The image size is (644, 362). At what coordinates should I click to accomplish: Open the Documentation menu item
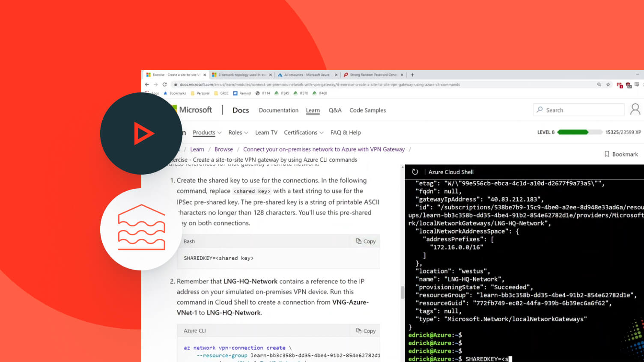[x=278, y=110]
